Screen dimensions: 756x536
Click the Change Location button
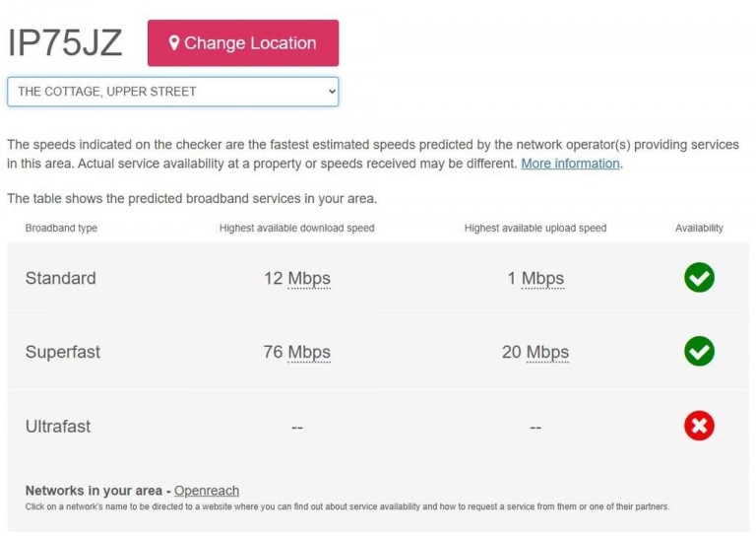tap(243, 43)
